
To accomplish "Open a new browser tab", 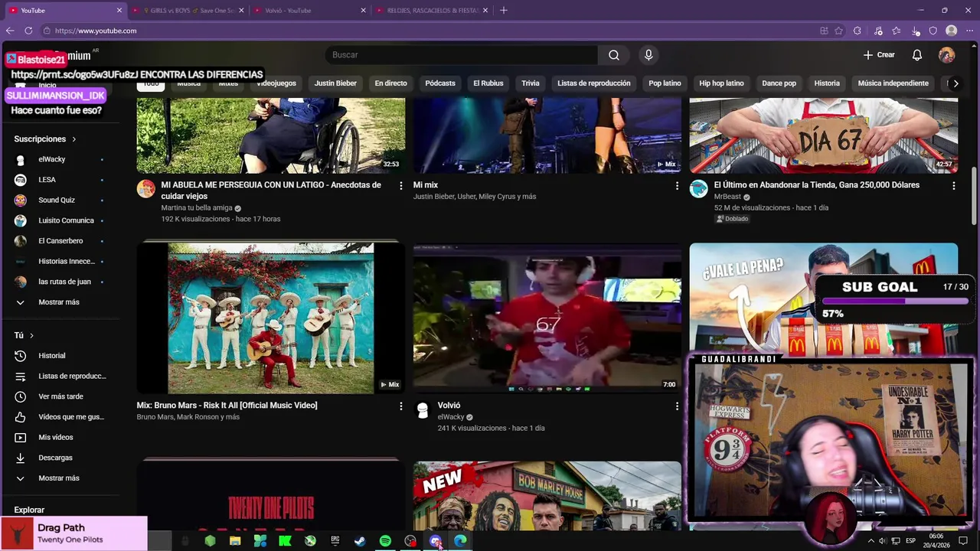I will (503, 10).
